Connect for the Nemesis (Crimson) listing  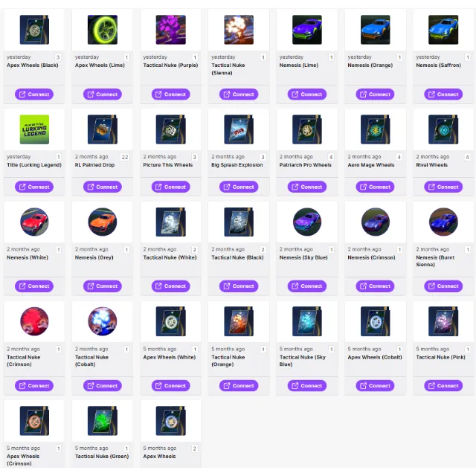click(375, 286)
